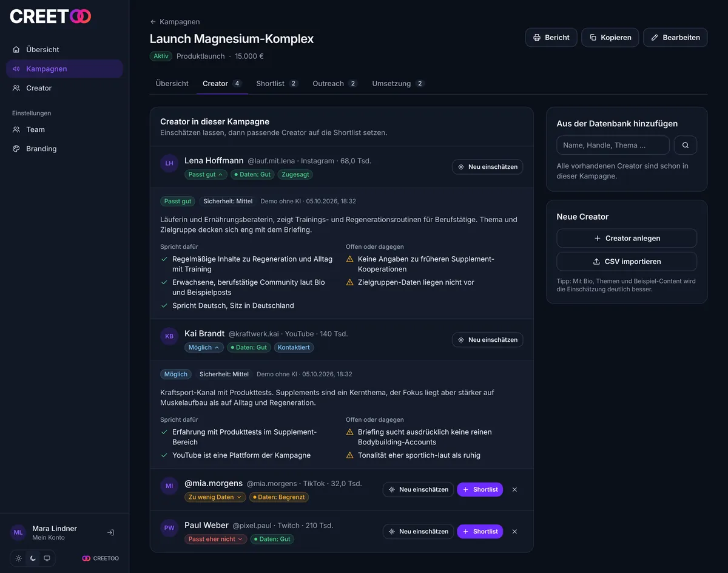Switch to dark theme with the moon icon
This screenshot has height=573, width=728.
tap(33, 558)
